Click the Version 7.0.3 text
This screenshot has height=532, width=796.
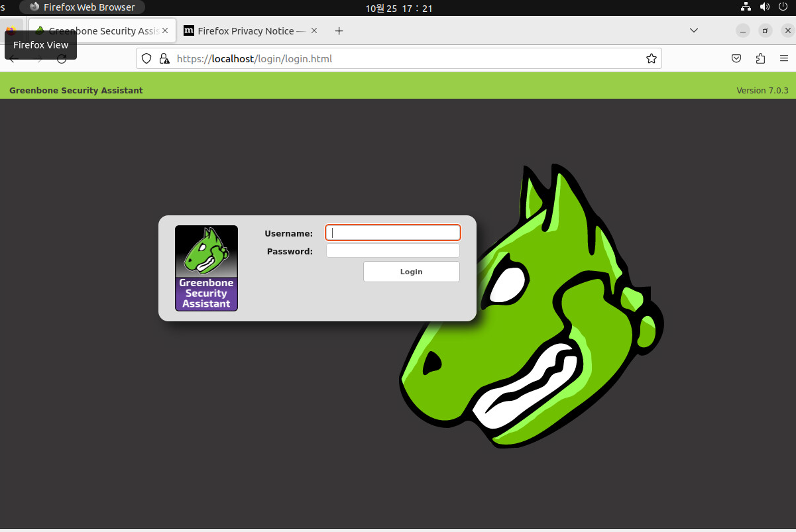coord(762,90)
